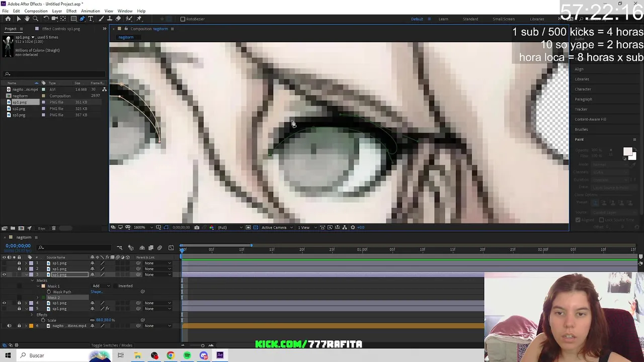
Task: Open the Content-Aware Fill panel
Action: click(x=590, y=119)
